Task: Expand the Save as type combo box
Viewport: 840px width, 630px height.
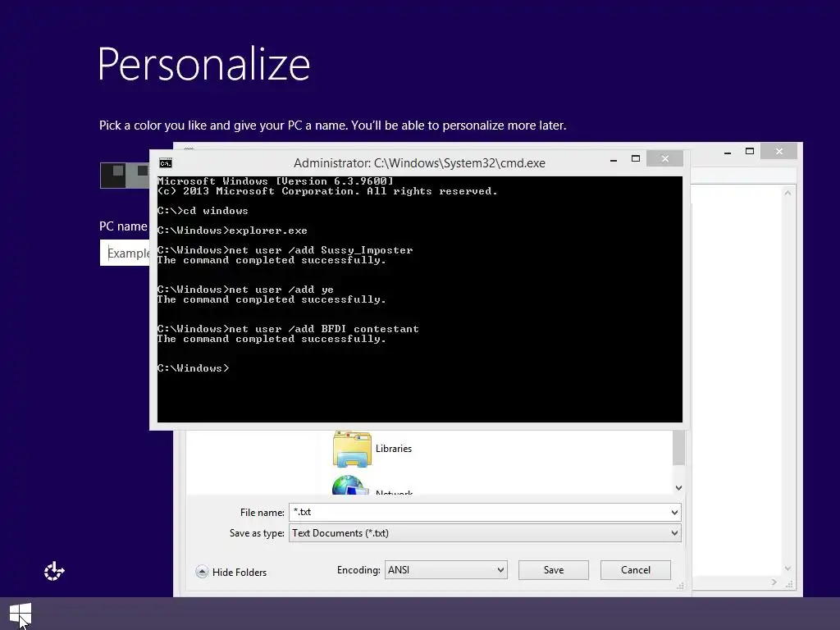Action: coord(485,533)
